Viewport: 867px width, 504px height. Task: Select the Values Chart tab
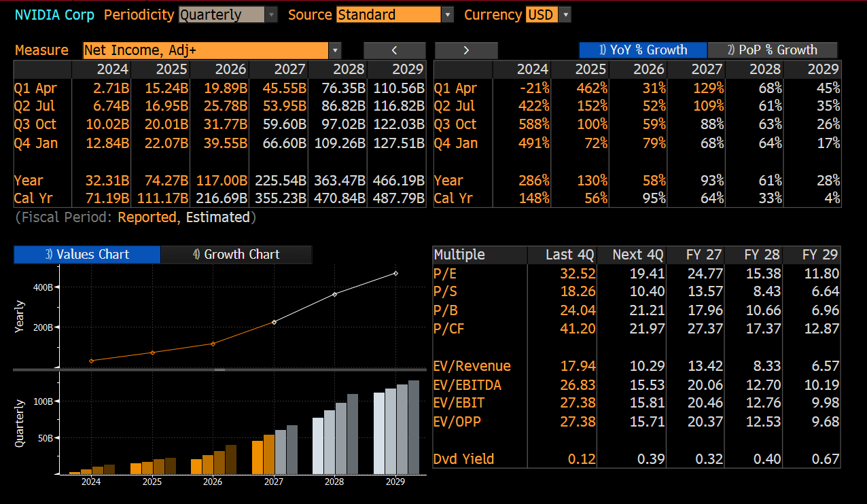87,255
